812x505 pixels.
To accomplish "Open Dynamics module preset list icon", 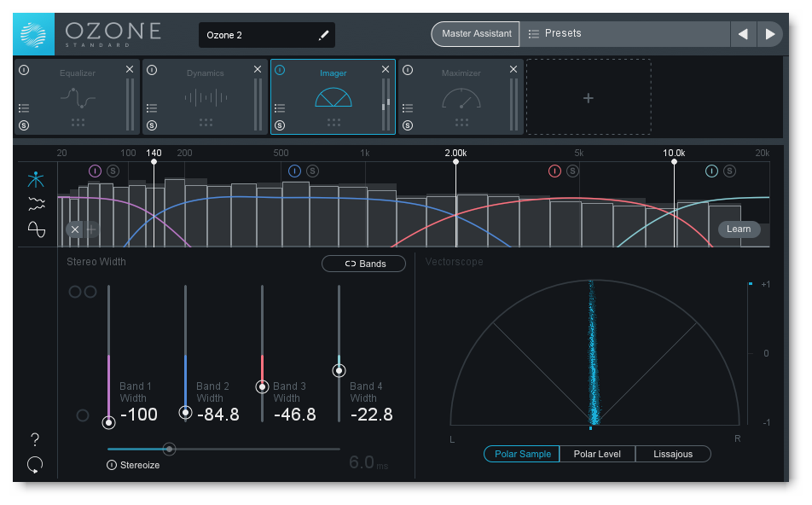I will [152, 108].
